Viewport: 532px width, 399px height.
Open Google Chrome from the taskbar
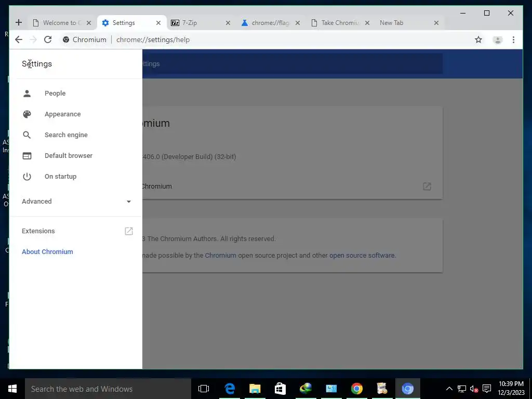coord(356,389)
